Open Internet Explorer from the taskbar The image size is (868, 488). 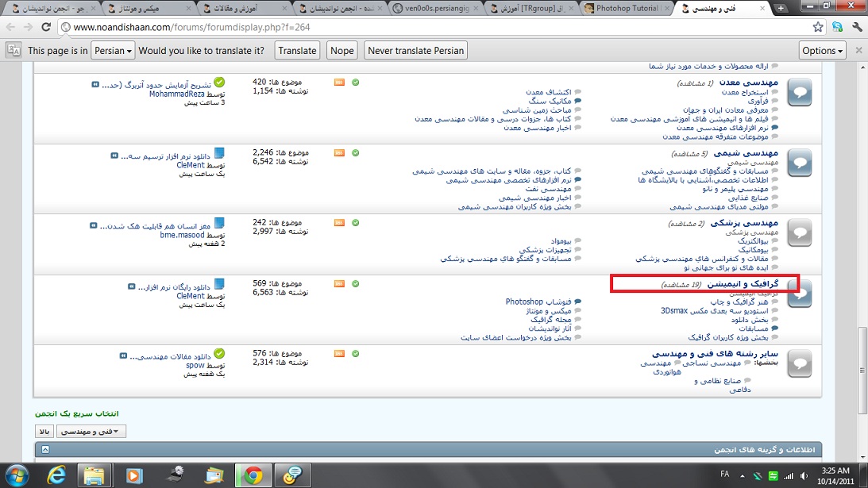pyautogui.click(x=56, y=475)
